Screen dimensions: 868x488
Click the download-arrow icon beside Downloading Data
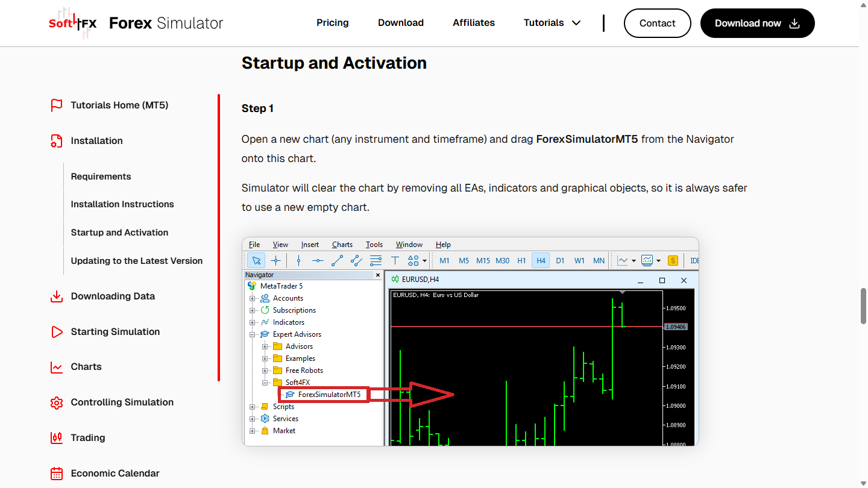(57, 296)
